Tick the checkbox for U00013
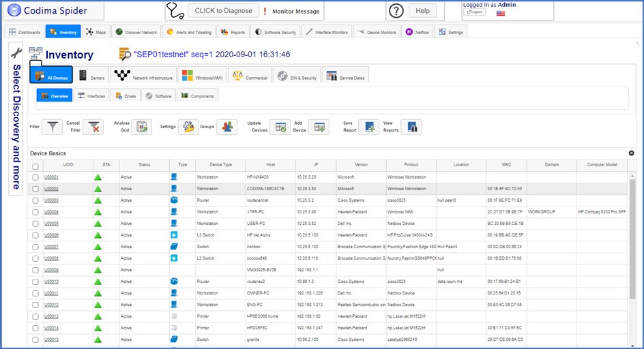The image size is (644, 349). coord(35,316)
